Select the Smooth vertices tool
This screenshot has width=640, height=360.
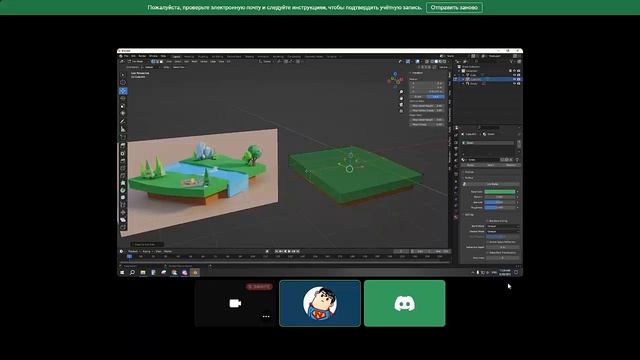click(x=123, y=198)
